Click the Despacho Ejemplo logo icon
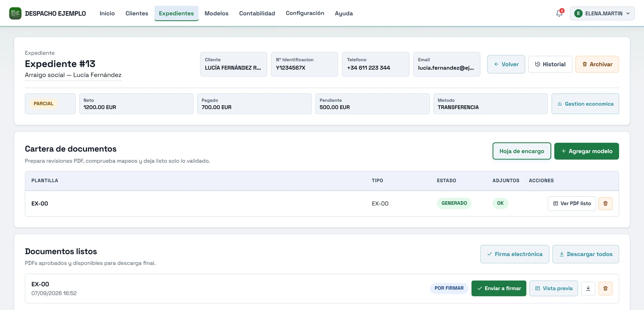This screenshot has height=310, width=644. click(x=15, y=13)
